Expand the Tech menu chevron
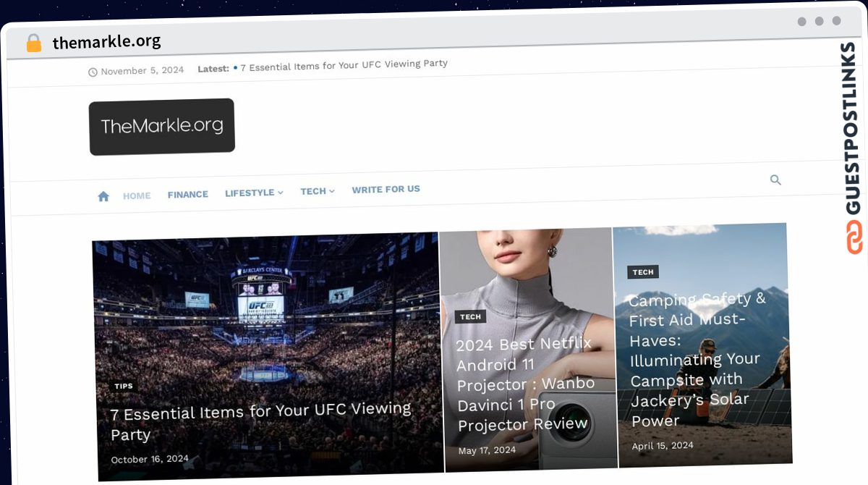 pyautogui.click(x=332, y=191)
